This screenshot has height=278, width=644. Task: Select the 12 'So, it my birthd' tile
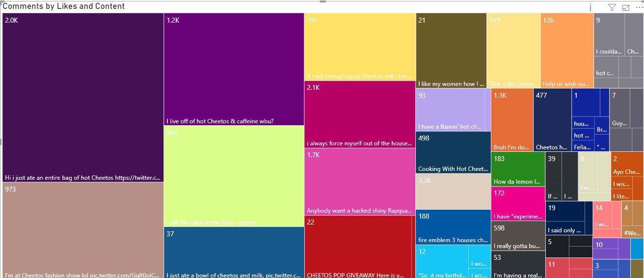442,262
